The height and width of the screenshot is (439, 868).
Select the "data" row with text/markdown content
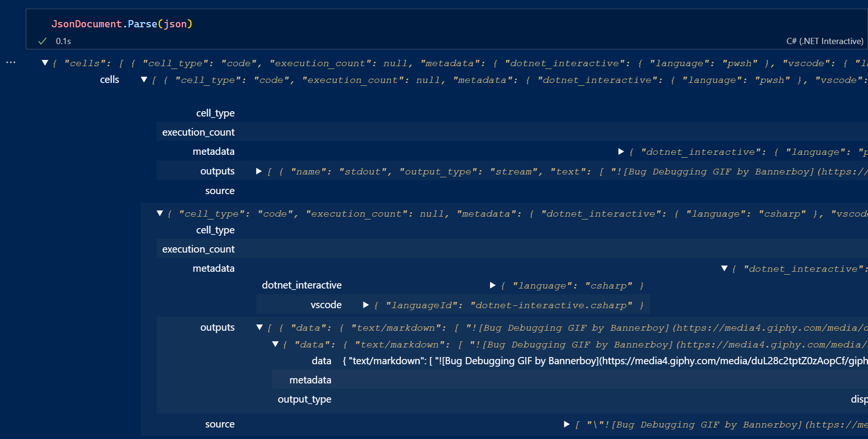pos(321,360)
